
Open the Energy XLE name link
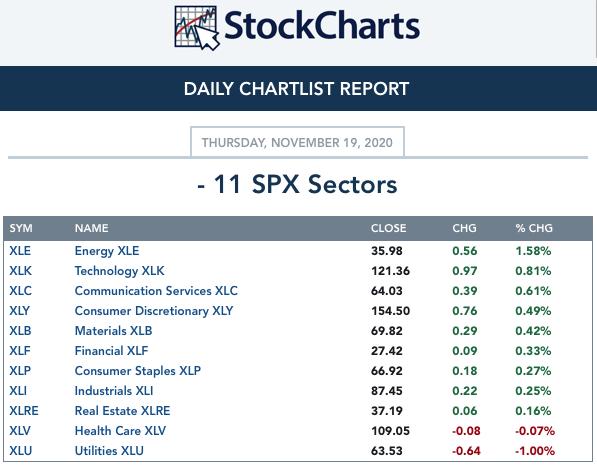(x=107, y=251)
